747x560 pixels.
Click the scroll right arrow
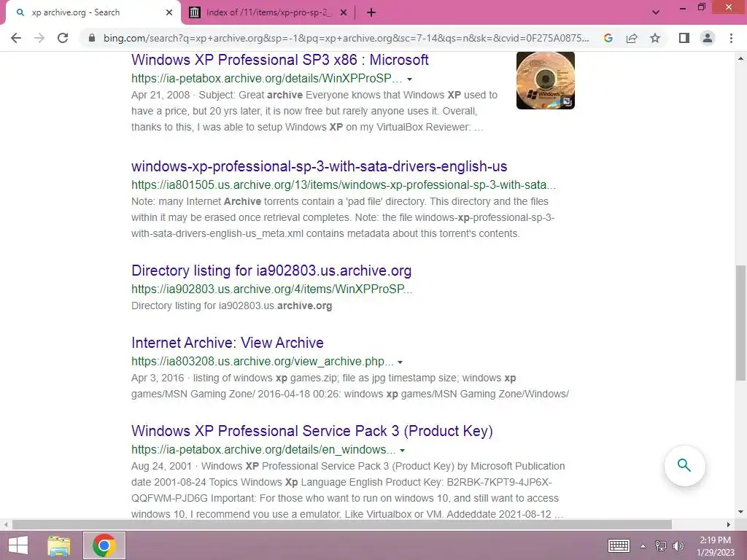coord(729,525)
